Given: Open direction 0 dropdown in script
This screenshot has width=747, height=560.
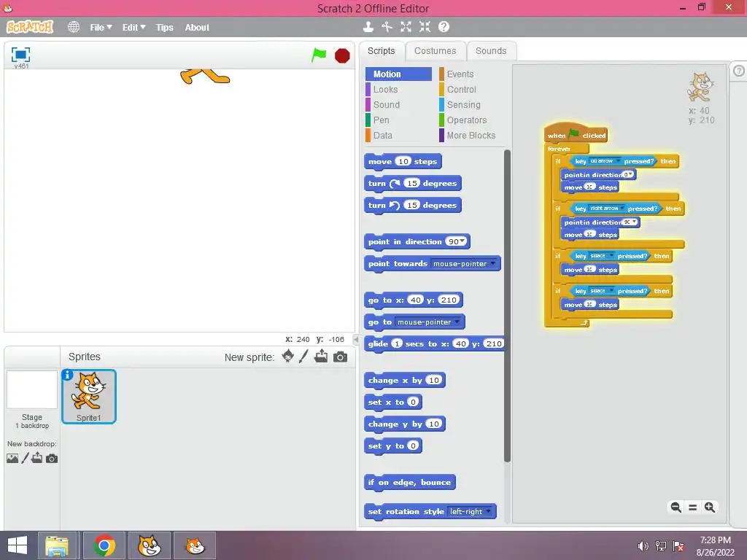Looking at the screenshot, I should pos(631,174).
